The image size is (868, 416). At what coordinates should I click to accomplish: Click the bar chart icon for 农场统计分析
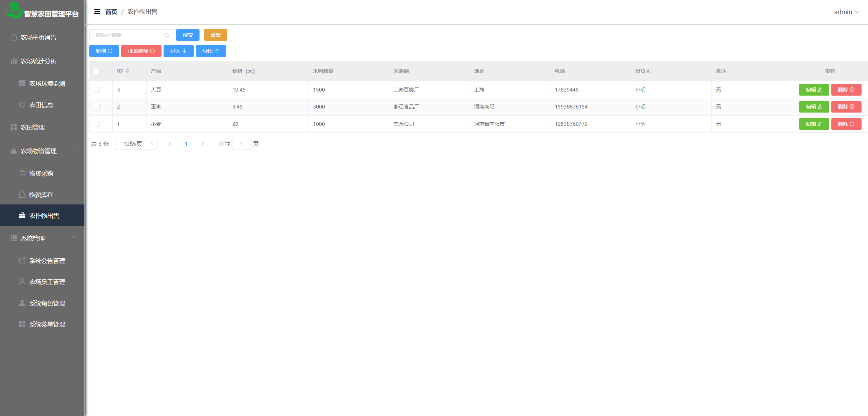click(14, 61)
